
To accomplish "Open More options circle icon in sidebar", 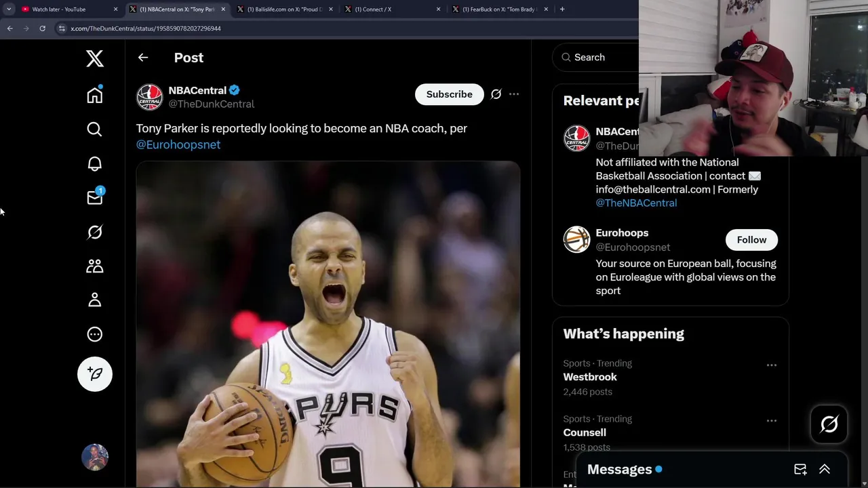I will pos(95,334).
